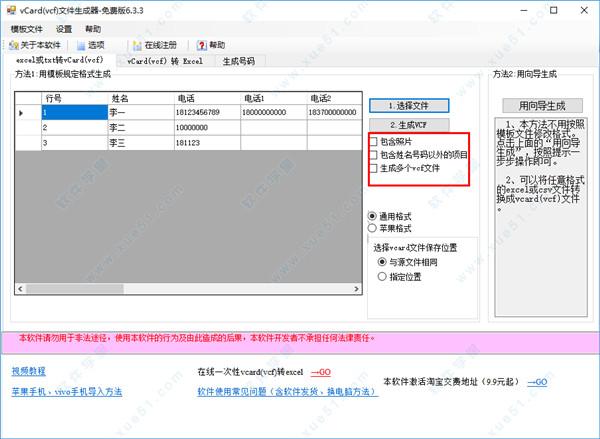
Task: Open the 模板文件 menu
Action: pyautogui.click(x=27, y=29)
